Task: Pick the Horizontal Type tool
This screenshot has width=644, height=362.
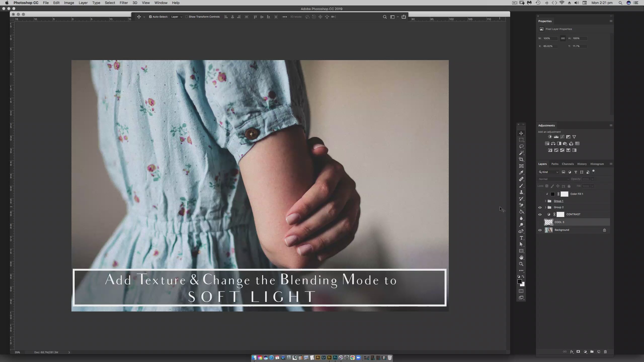Action: [521, 238]
